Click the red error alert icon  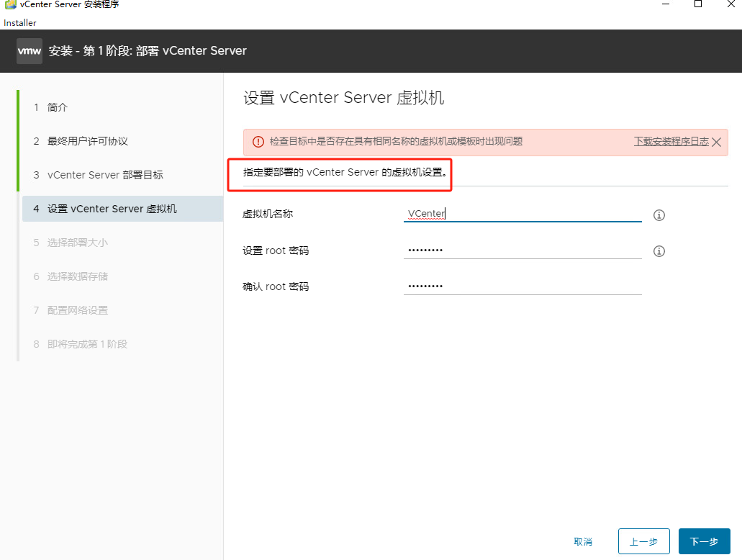click(258, 142)
